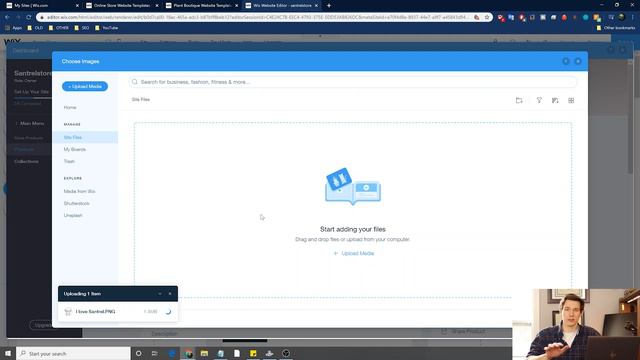Image resolution: width=640 pixels, height=360 pixels.
Task: Open the filter funnel icon
Action: tap(539, 100)
